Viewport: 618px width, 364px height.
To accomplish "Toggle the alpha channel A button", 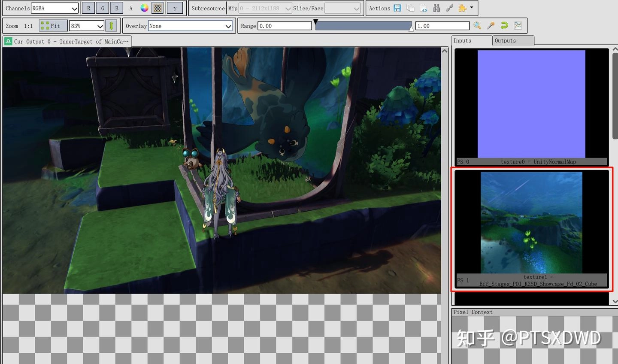I will pyautogui.click(x=131, y=8).
